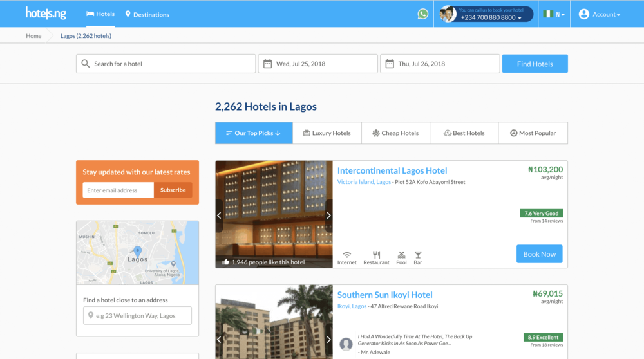The image size is (644, 359).
Task: Click location pin icon in address field
Action: [91, 315]
